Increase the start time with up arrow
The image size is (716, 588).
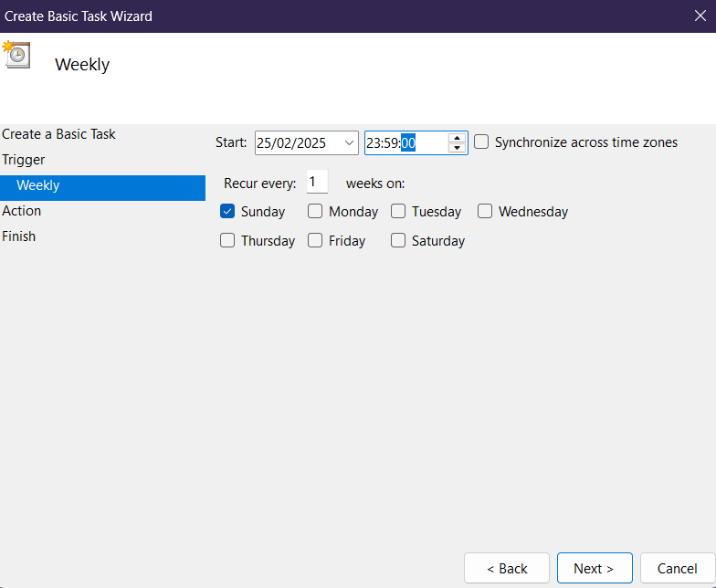pyautogui.click(x=458, y=138)
